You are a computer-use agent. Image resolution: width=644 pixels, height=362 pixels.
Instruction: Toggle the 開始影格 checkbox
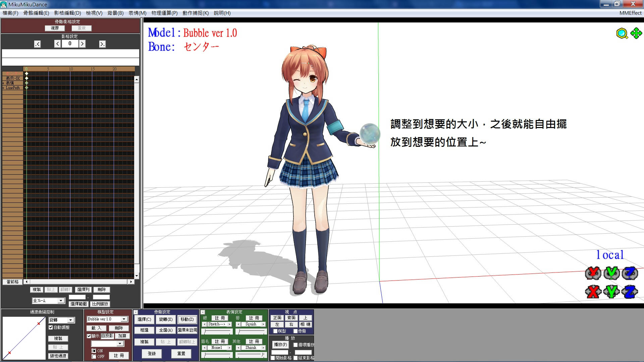pos(273,358)
